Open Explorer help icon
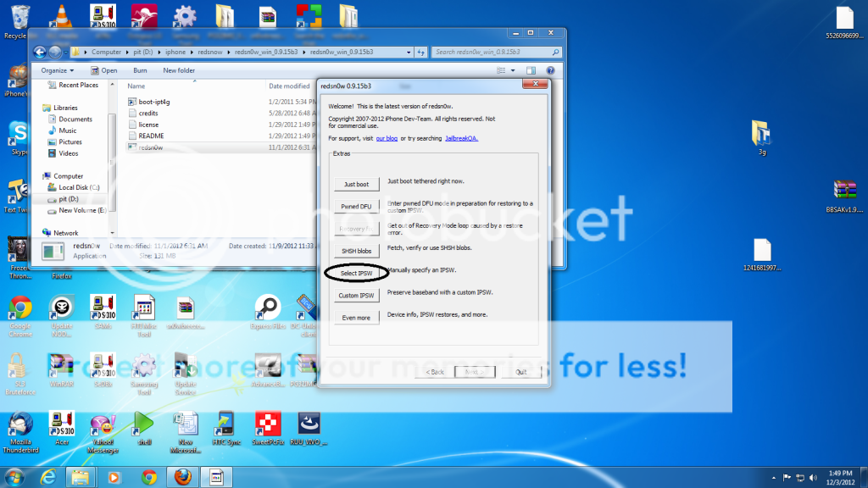The height and width of the screenshot is (488, 868). 550,70
